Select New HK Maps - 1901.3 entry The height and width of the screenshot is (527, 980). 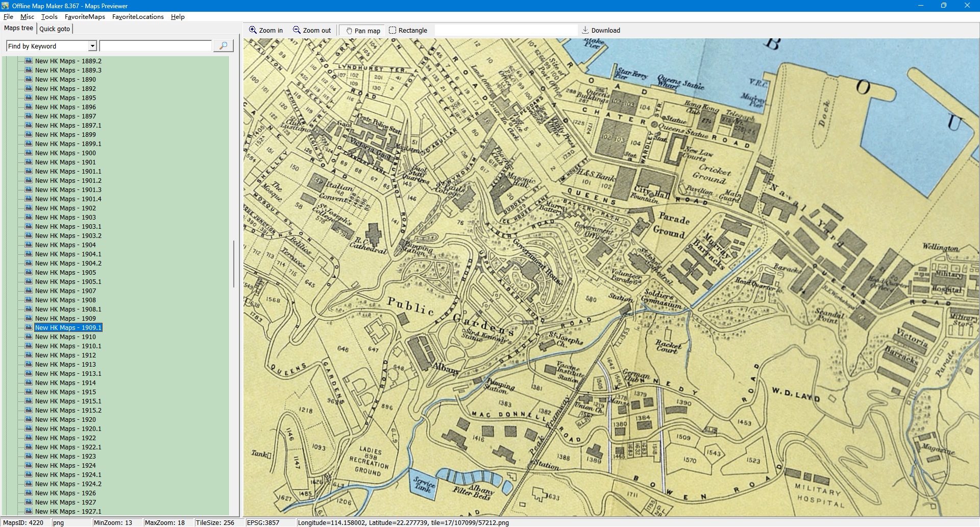coord(68,190)
